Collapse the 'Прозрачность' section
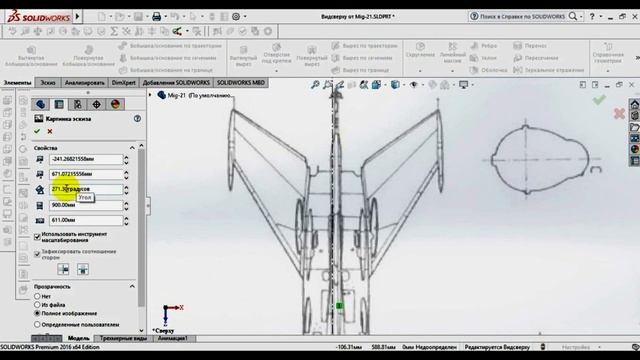The width and height of the screenshot is (640, 360). [x=132, y=287]
